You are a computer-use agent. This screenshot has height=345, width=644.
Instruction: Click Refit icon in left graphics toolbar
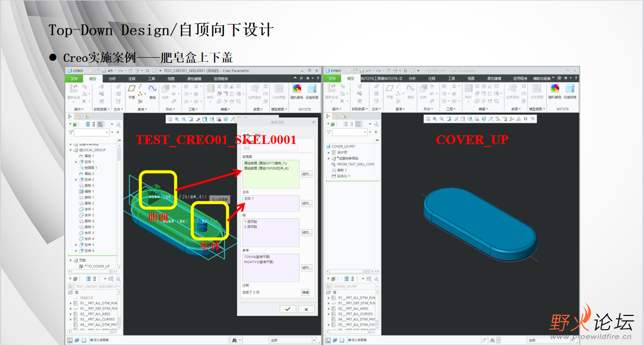tap(170, 119)
